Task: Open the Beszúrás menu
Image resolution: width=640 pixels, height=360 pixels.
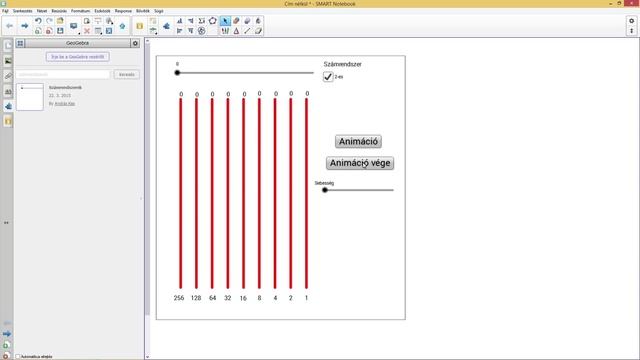Action: (59, 11)
